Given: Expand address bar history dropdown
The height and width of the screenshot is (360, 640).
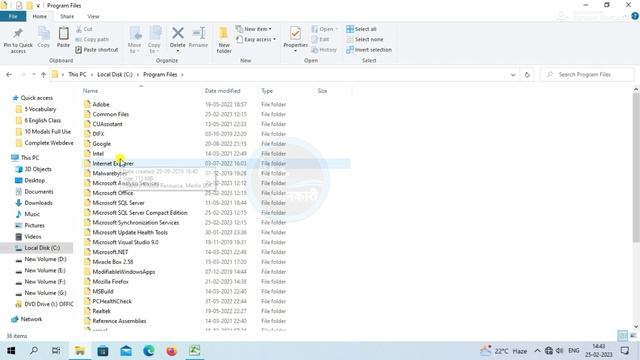Looking at the screenshot, I should pyautogui.click(x=513, y=75).
